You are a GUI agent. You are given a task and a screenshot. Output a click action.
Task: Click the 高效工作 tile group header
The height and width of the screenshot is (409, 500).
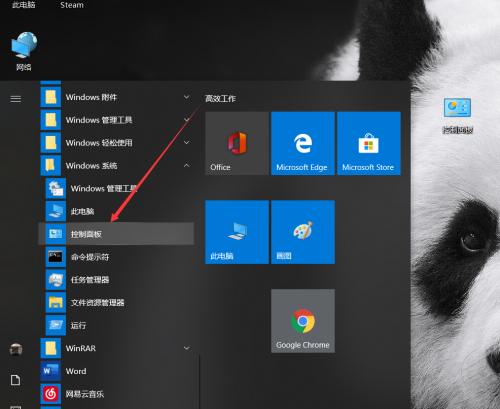coord(220,99)
